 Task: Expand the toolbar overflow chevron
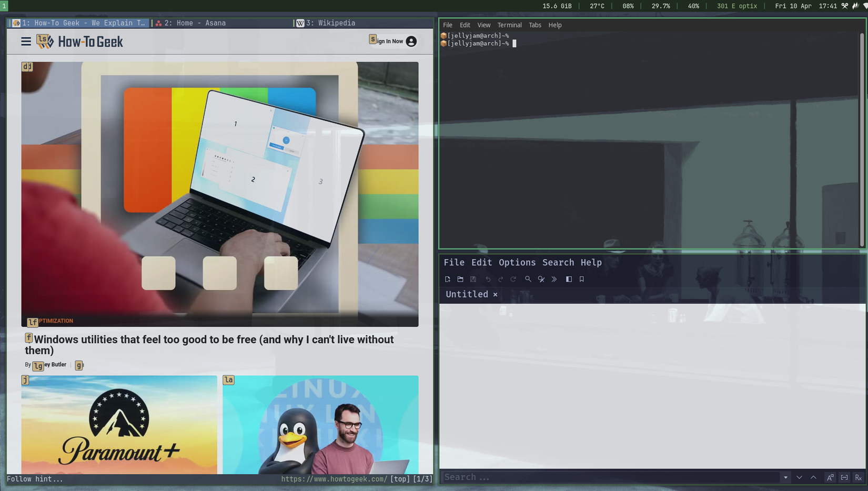554,279
